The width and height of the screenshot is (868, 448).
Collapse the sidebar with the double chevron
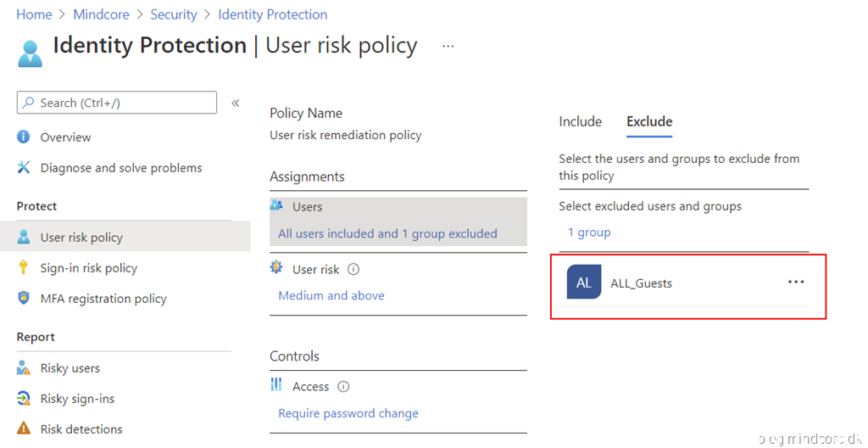tap(236, 103)
